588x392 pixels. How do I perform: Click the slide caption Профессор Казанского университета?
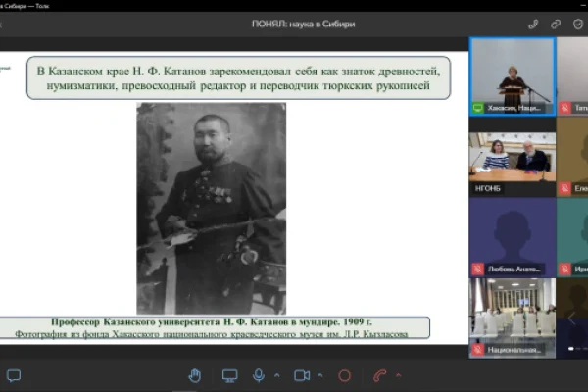(212, 321)
